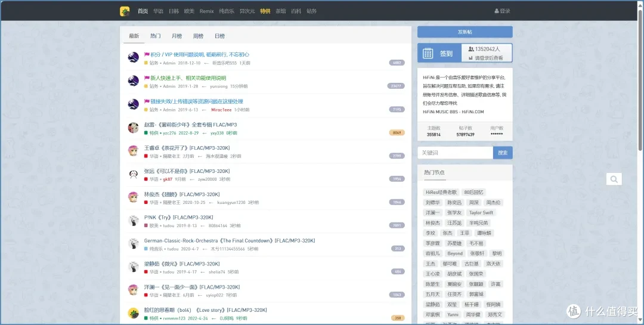Select hot tag 80后回忆
The image size is (644, 325).
474,192
